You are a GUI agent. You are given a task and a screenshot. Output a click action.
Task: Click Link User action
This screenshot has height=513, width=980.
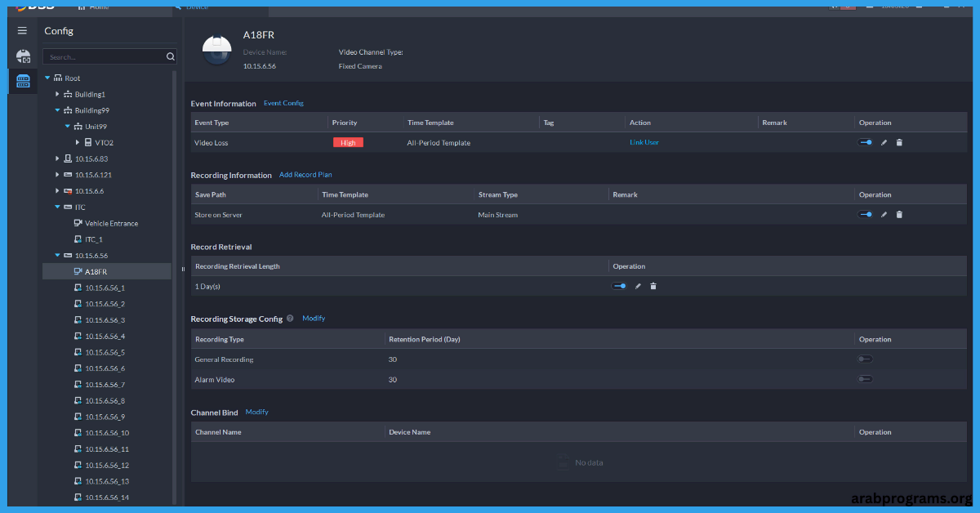point(644,142)
